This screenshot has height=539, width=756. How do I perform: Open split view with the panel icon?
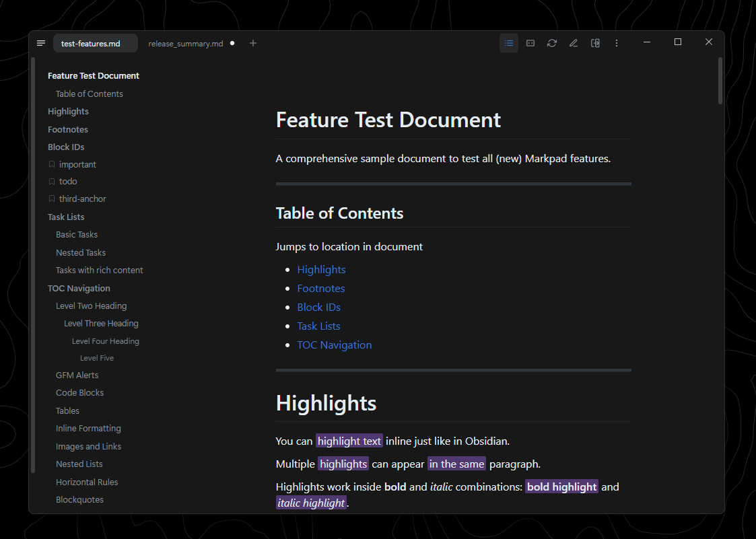pyautogui.click(x=595, y=42)
